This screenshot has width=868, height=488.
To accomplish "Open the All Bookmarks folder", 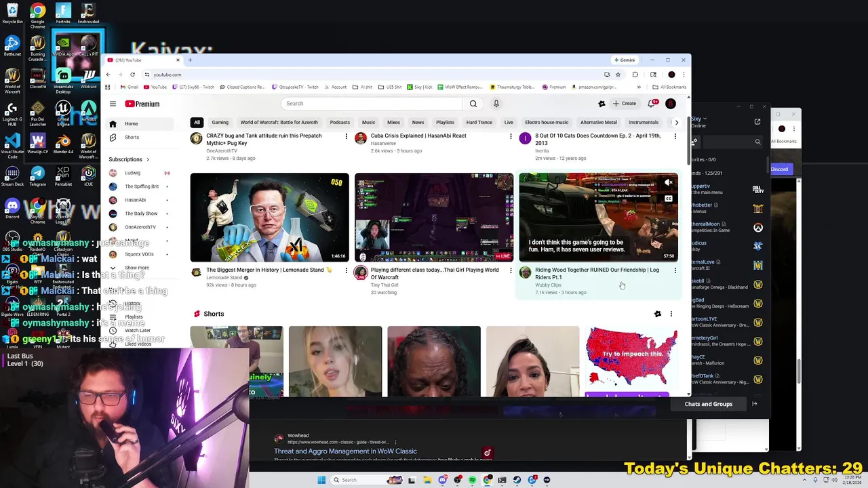I will tap(669, 87).
